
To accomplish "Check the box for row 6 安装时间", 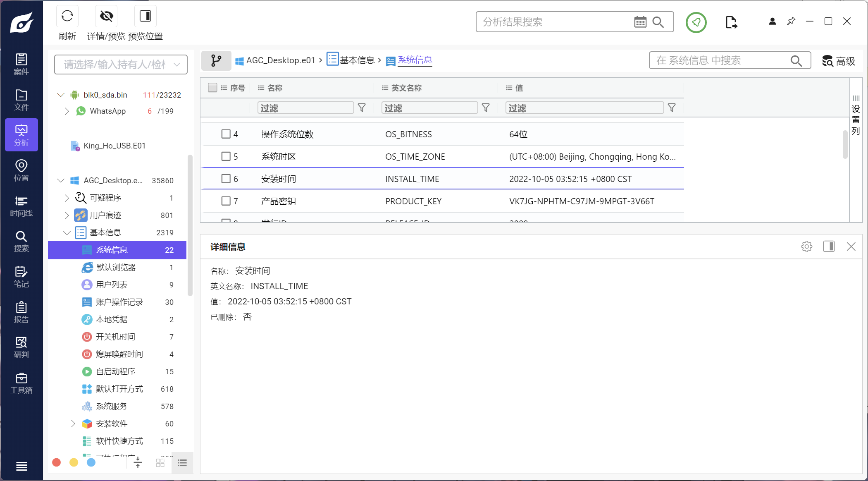I will point(226,179).
